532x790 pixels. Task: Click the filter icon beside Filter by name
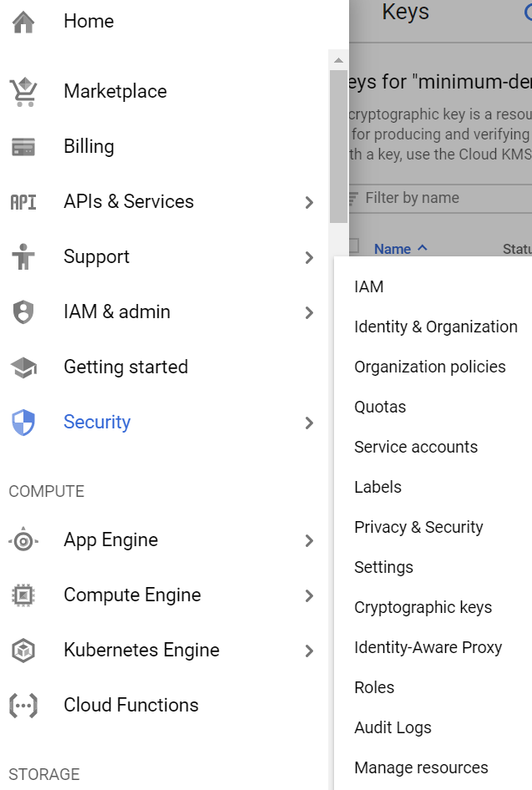(x=353, y=198)
